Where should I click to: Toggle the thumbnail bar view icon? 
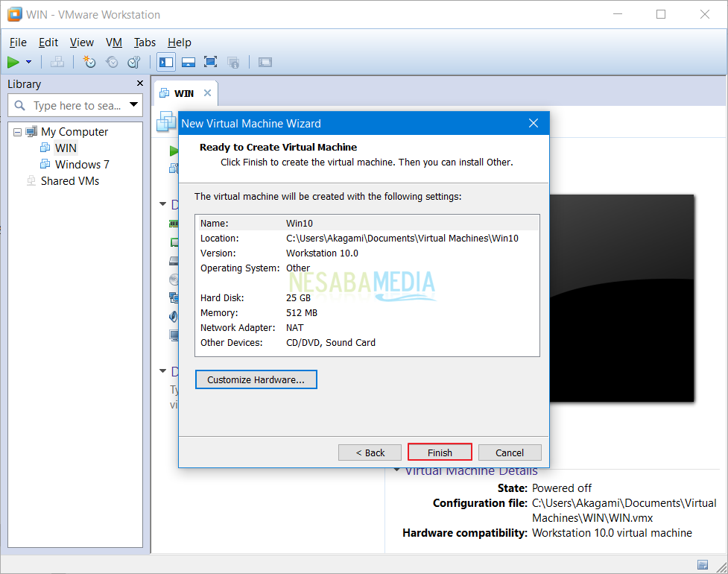click(x=188, y=62)
